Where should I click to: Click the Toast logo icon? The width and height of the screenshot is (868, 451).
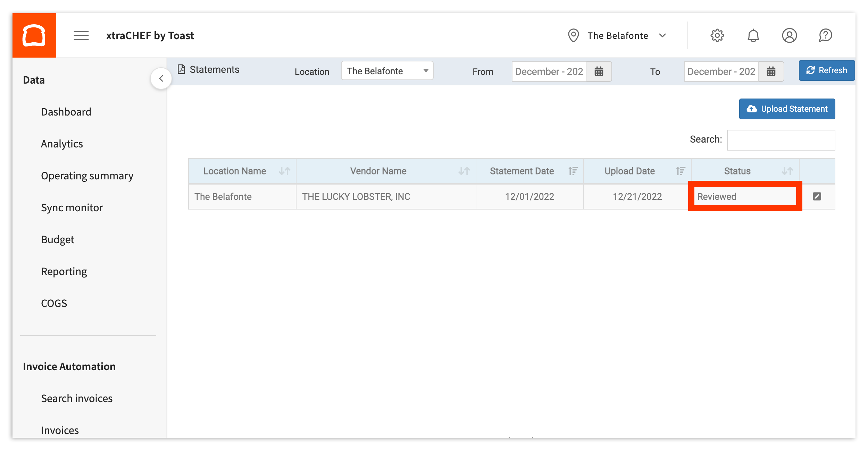(x=34, y=35)
